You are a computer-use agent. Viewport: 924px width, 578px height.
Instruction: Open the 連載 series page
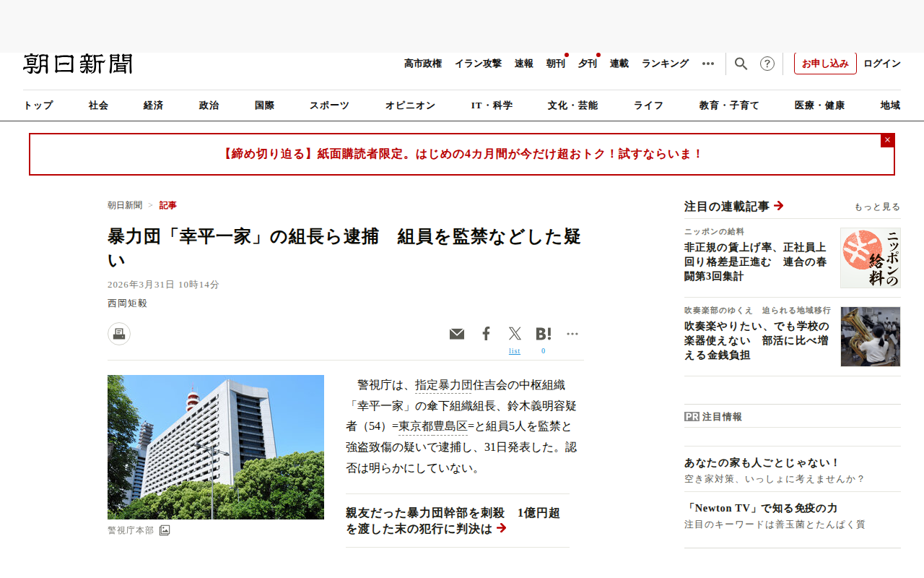(619, 64)
